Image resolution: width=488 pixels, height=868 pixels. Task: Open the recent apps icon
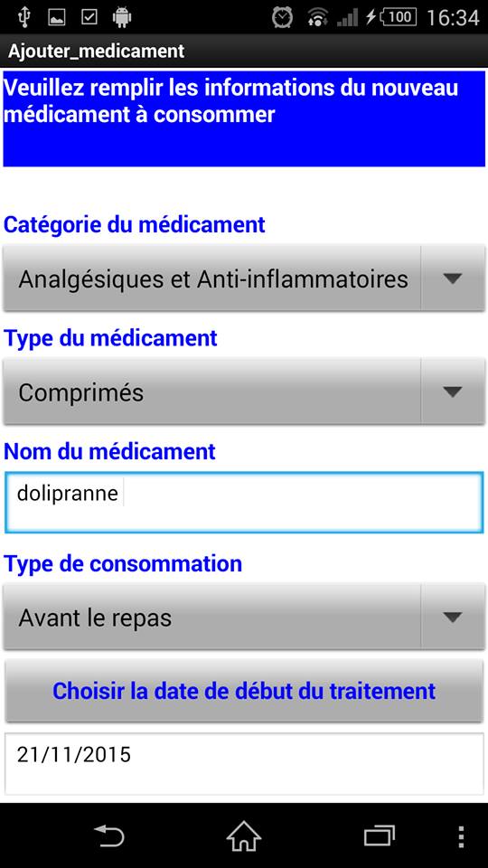(380, 836)
